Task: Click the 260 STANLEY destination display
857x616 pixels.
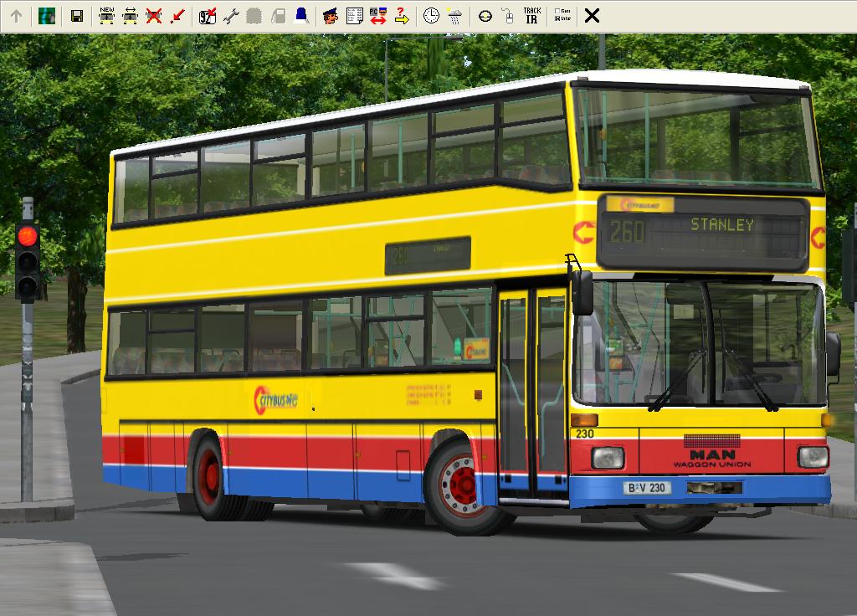Action: pyautogui.click(x=703, y=232)
